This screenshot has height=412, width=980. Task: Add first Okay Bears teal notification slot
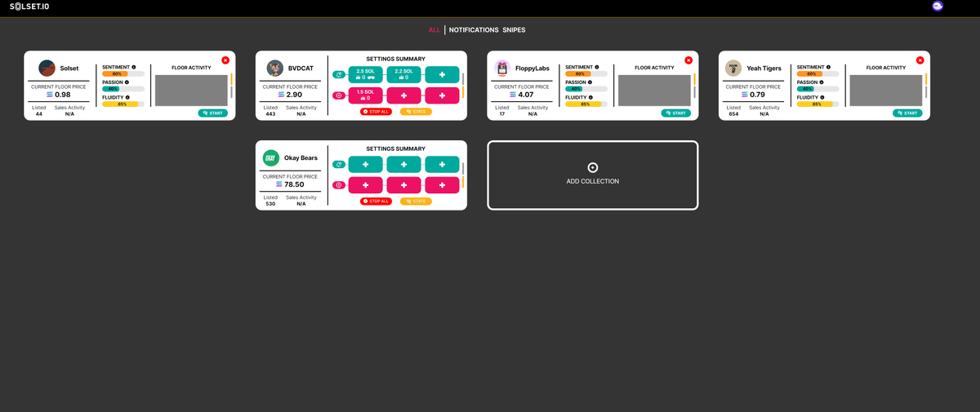tap(365, 164)
